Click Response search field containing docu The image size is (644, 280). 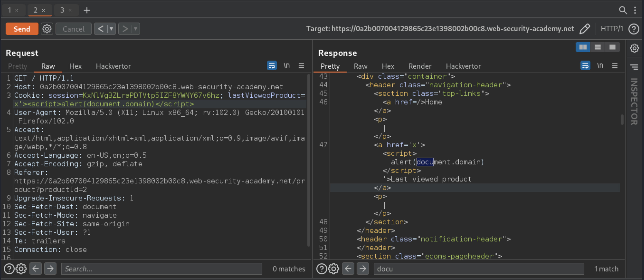click(x=479, y=269)
